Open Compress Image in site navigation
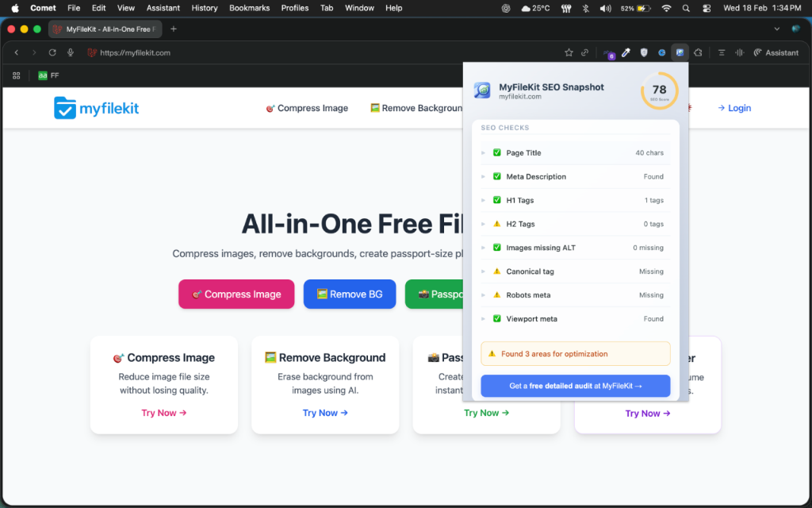The width and height of the screenshot is (812, 508). [x=307, y=108]
